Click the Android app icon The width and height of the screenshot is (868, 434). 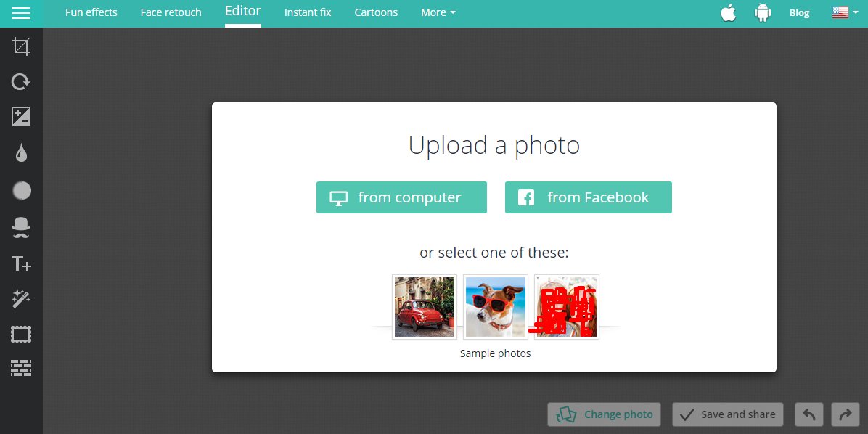762,13
